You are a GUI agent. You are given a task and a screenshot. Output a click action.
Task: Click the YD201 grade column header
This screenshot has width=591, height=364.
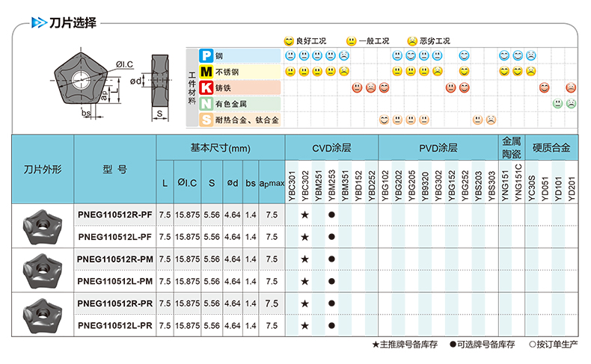click(x=572, y=189)
